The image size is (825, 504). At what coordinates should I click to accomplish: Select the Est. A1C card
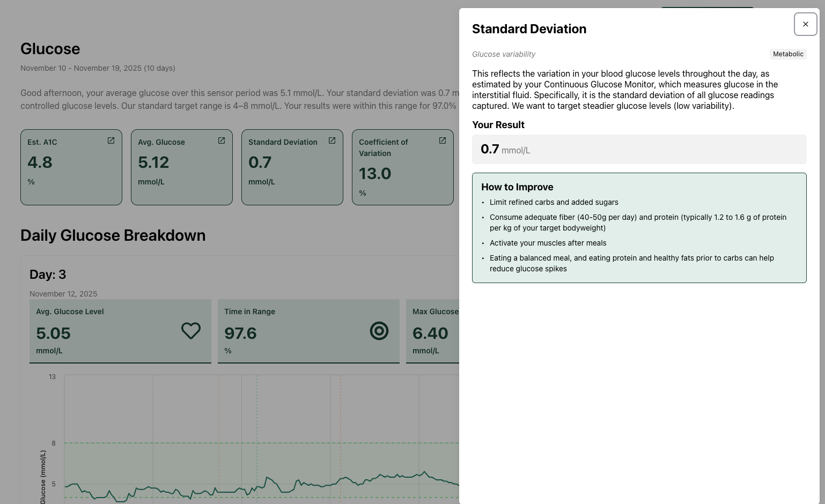71,167
